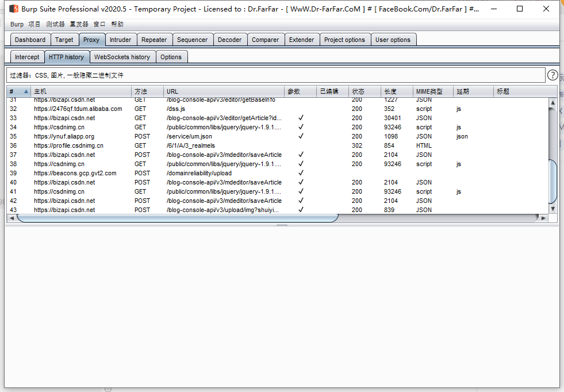Image resolution: width=564 pixels, height=392 pixels.
Task: Click the HTML MIME type cell
Action: tap(424, 145)
